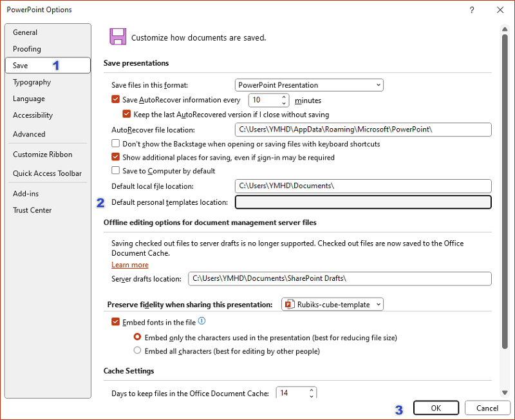Switch to the Advanced category
The width and height of the screenshot is (515, 420).
(29, 134)
